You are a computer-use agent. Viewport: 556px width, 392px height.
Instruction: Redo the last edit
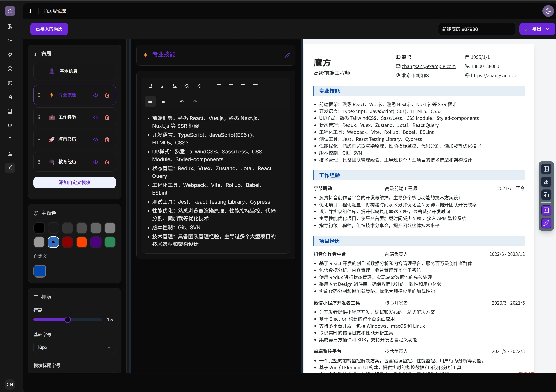[195, 101]
